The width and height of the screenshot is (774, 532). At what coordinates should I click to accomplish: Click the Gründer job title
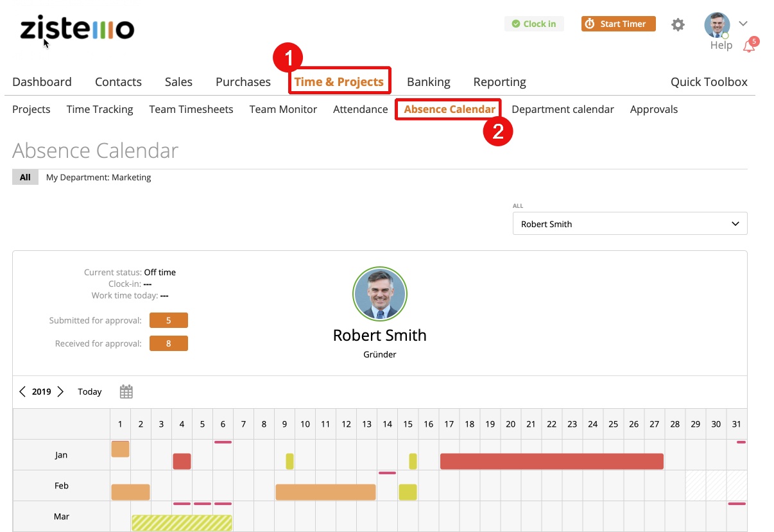click(380, 354)
